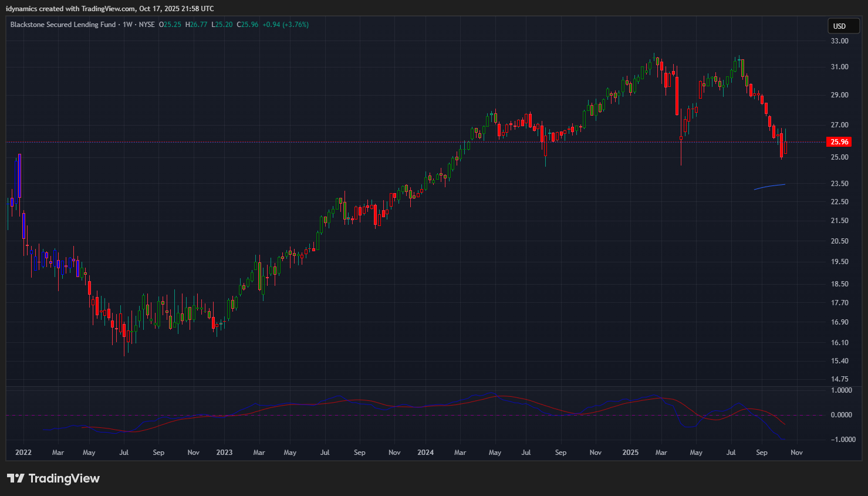The width and height of the screenshot is (868, 496).
Task: Click the TradingView wordmark text at bottom
Action: [x=64, y=478]
